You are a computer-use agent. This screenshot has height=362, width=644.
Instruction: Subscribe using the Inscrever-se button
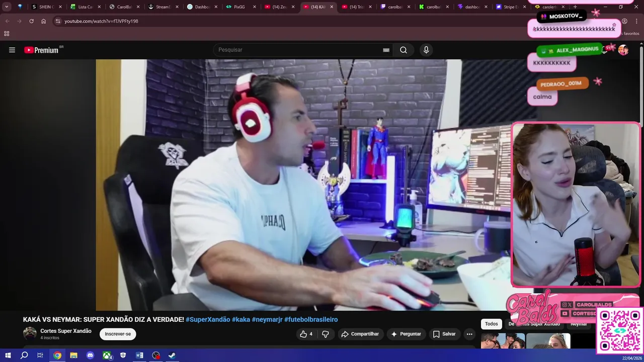click(118, 334)
